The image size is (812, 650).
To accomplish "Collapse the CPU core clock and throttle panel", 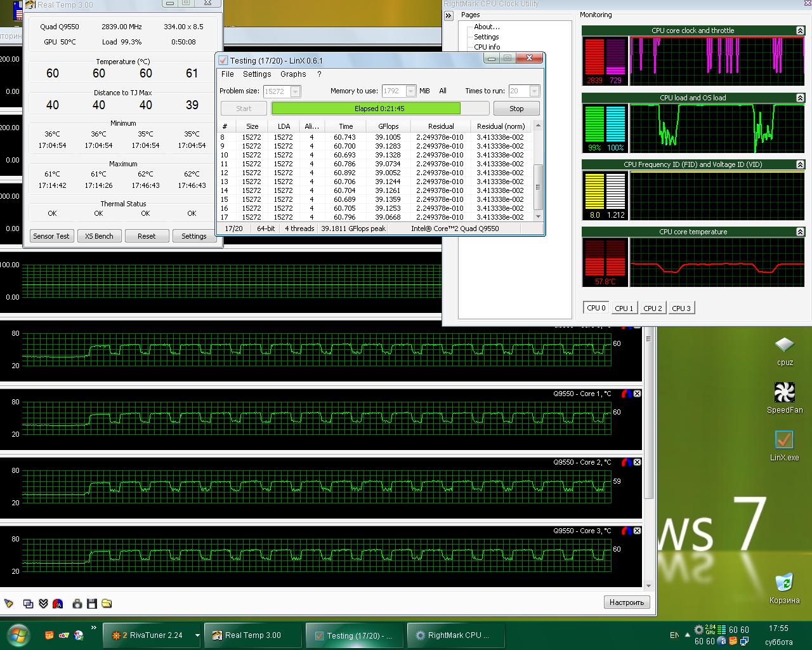I will [x=800, y=30].
